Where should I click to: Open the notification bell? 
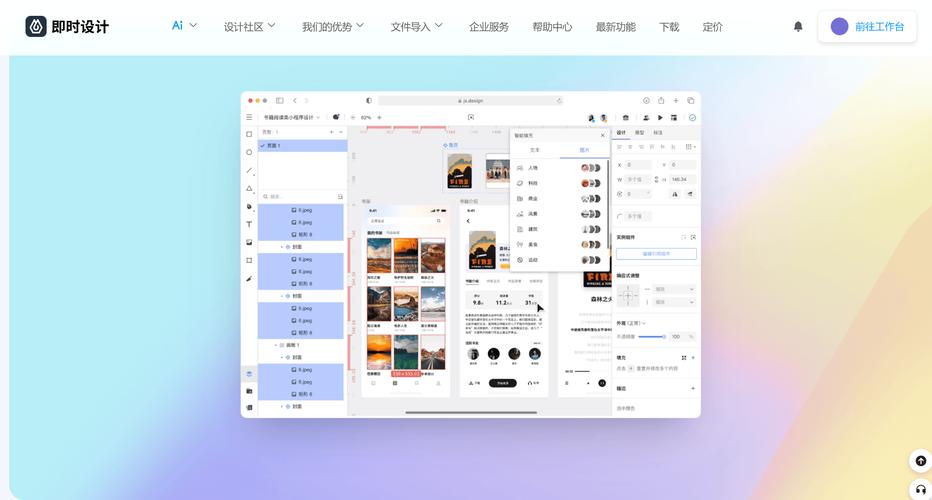pos(798,27)
